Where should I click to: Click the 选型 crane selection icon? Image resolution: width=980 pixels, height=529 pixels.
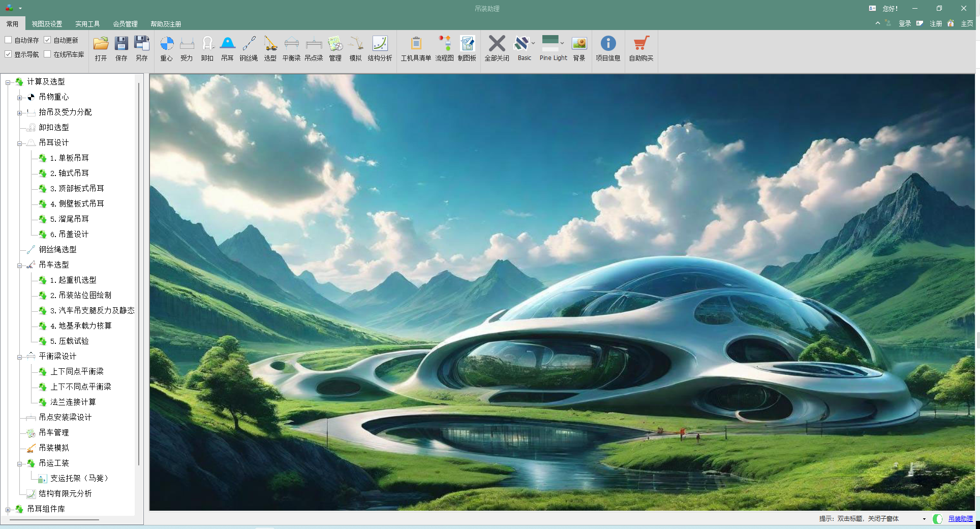[270, 49]
